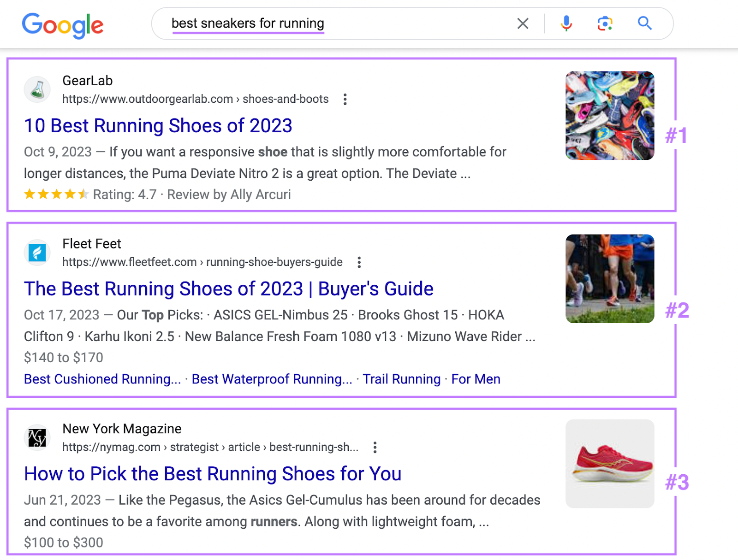The height and width of the screenshot is (560, 738).
Task: Open the Fleet Feet buyer's guide article
Action: click(x=229, y=289)
